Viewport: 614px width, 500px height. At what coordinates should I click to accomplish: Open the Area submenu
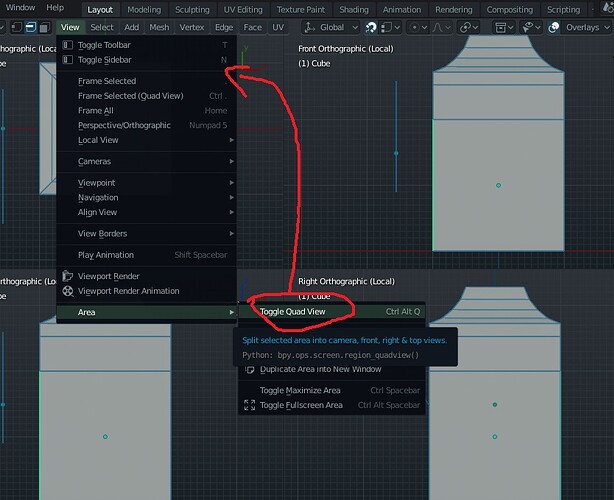146,312
